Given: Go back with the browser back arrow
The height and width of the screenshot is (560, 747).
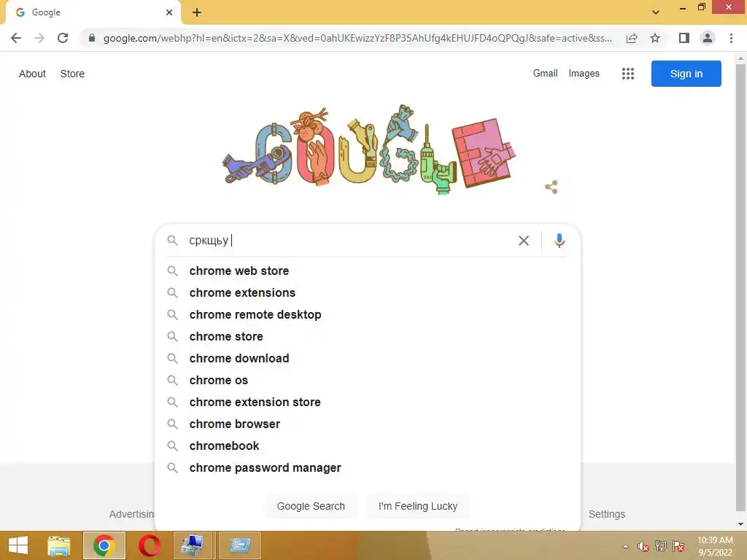Looking at the screenshot, I should click(16, 38).
